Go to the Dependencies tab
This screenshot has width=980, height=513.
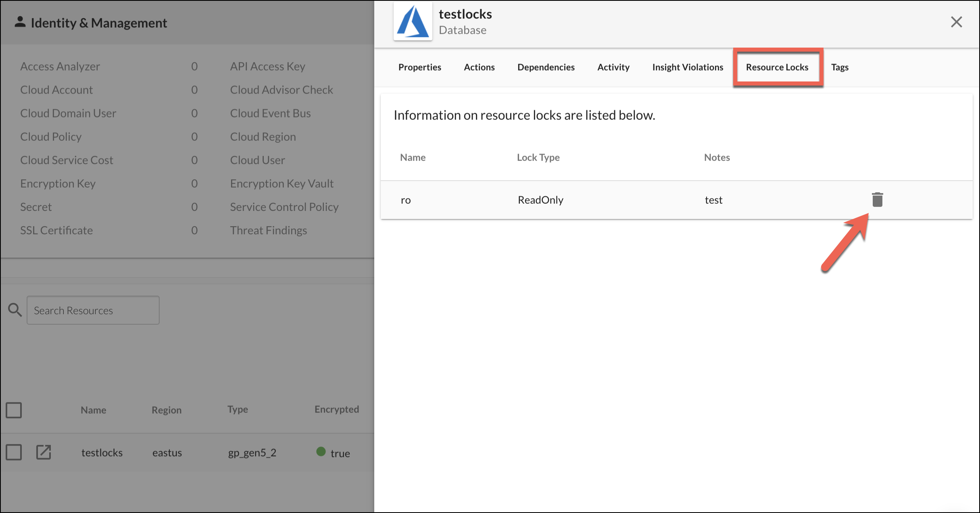pyautogui.click(x=546, y=67)
